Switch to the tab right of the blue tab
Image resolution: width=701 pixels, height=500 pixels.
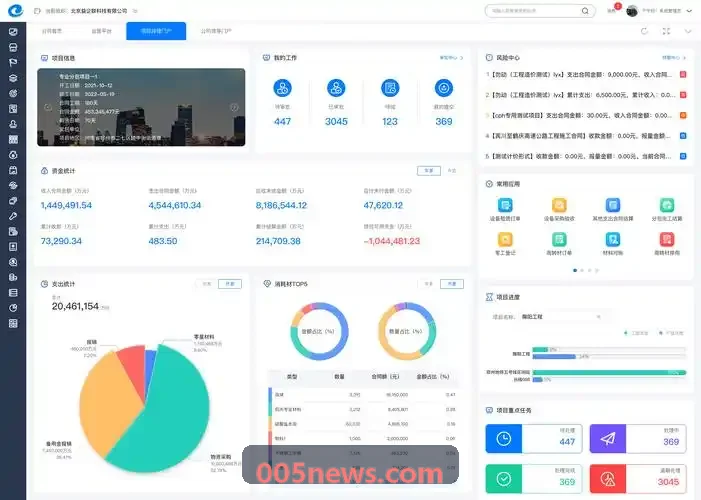pos(216,31)
